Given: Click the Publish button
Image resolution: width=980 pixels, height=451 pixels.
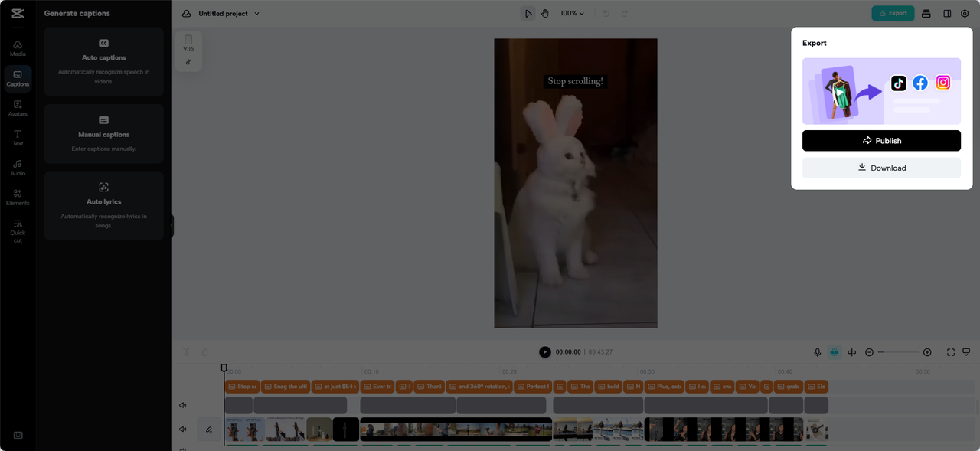Looking at the screenshot, I should (x=881, y=141).
